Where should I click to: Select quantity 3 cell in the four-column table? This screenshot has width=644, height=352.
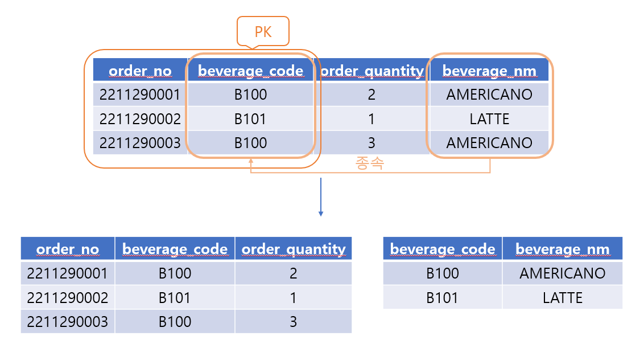pyautogui.click(x=371, y=143)
